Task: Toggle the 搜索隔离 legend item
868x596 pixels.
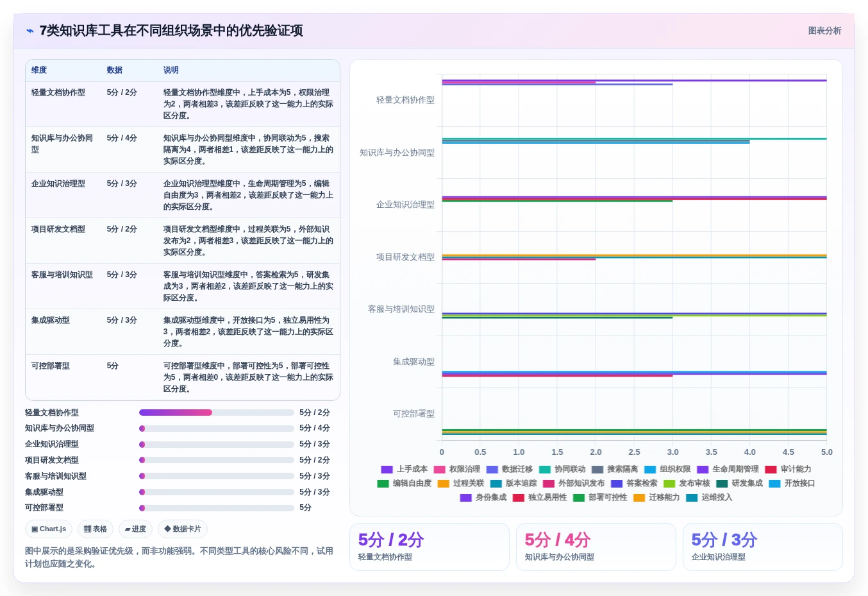Action: 615,470
